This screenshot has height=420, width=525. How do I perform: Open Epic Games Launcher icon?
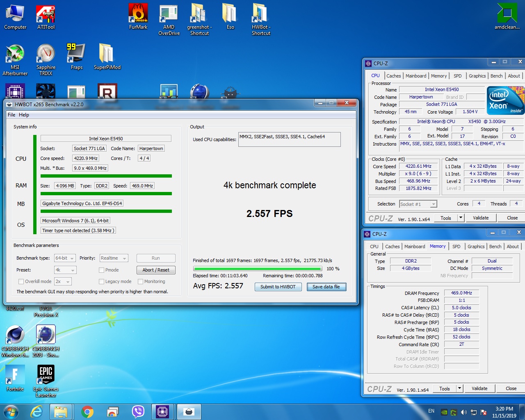(46, 381)
